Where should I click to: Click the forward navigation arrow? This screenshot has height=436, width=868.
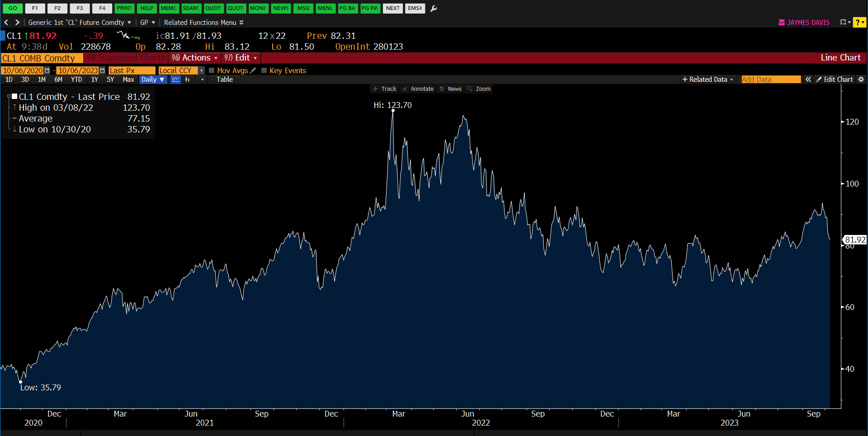coord(17,22)
